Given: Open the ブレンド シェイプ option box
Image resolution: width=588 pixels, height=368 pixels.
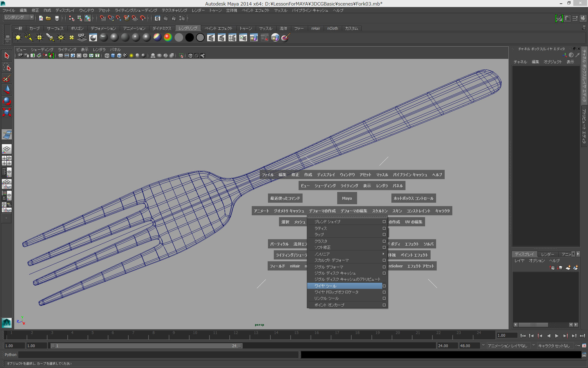Looking at the screenshot, I should [x=384, y=221].
